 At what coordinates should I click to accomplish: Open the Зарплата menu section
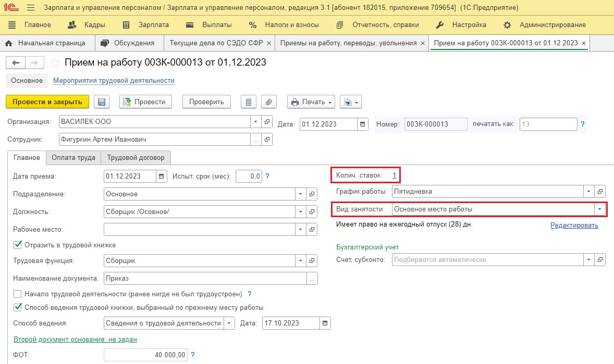coord(145,24)
